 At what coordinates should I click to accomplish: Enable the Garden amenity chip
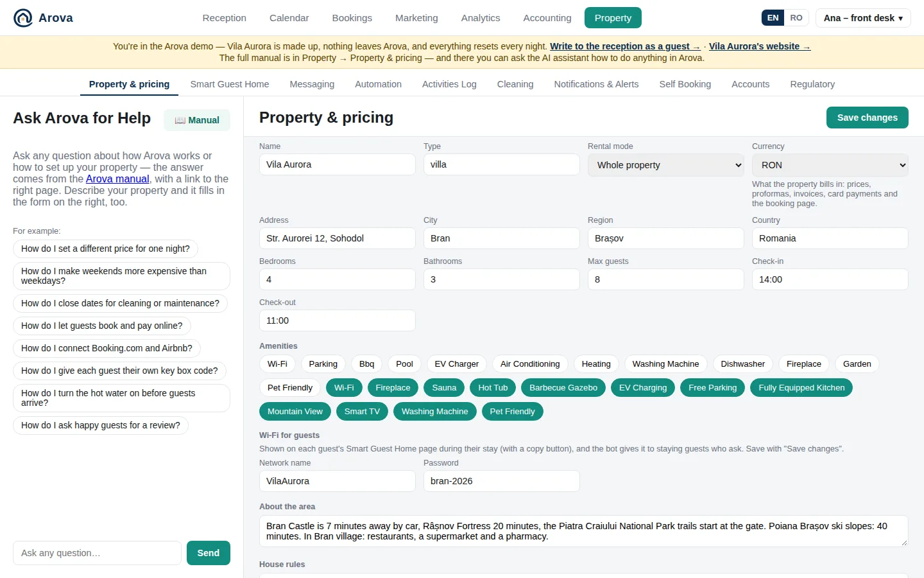click(857, 364)
